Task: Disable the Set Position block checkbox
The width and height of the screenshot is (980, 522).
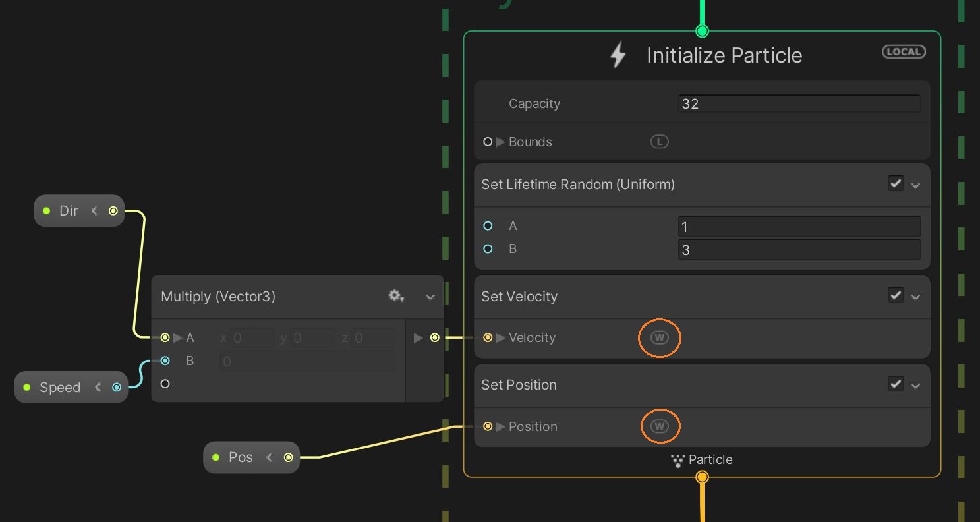Action: point(896,384)
